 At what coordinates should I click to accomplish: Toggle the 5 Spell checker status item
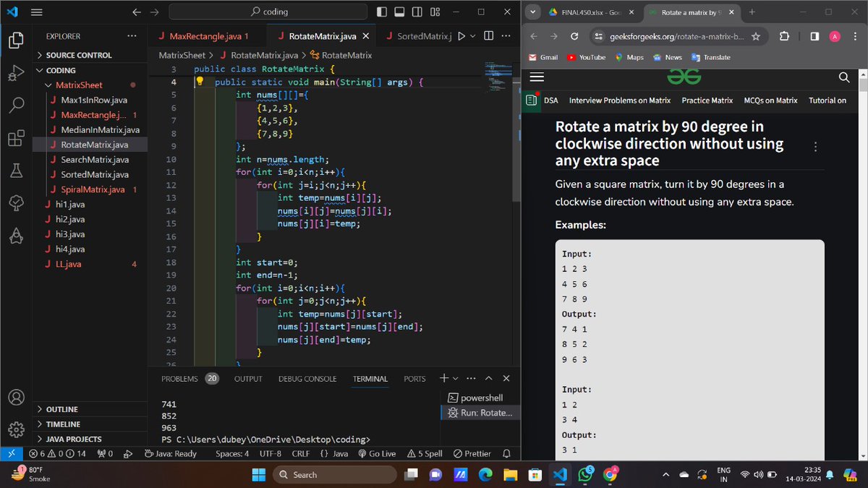point(425,454)
